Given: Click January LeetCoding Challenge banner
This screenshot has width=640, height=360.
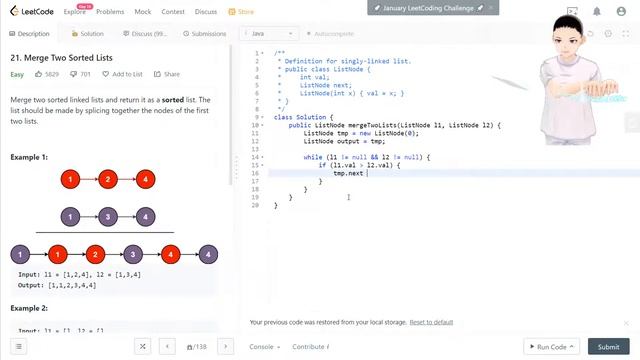Looking at the screenshot, I should (428, 8).
